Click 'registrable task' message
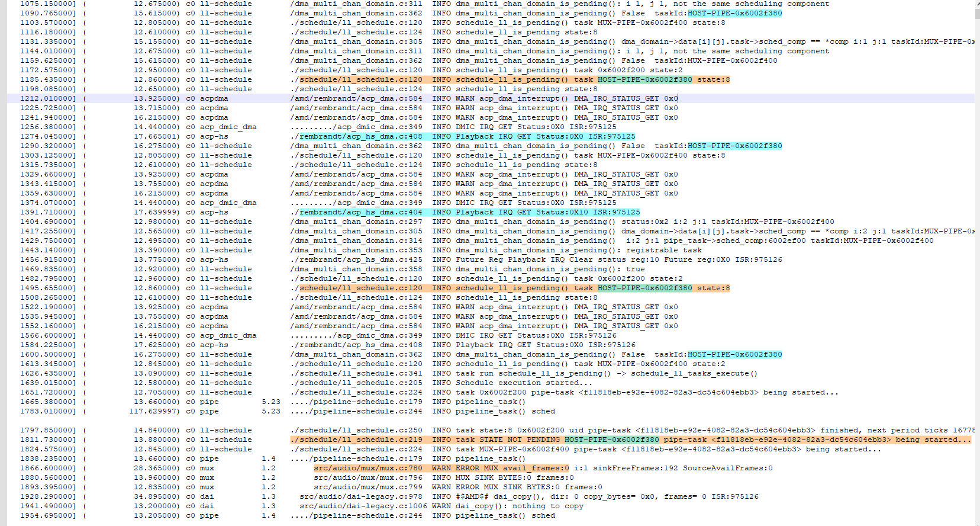The height and width of the screenshot is (526, 980). 663,250
